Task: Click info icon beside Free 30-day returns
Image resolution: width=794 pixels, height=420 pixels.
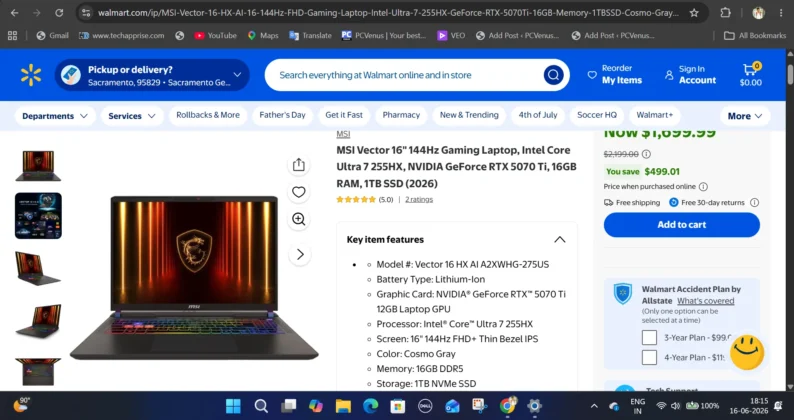Action: (x=754, y=203)
